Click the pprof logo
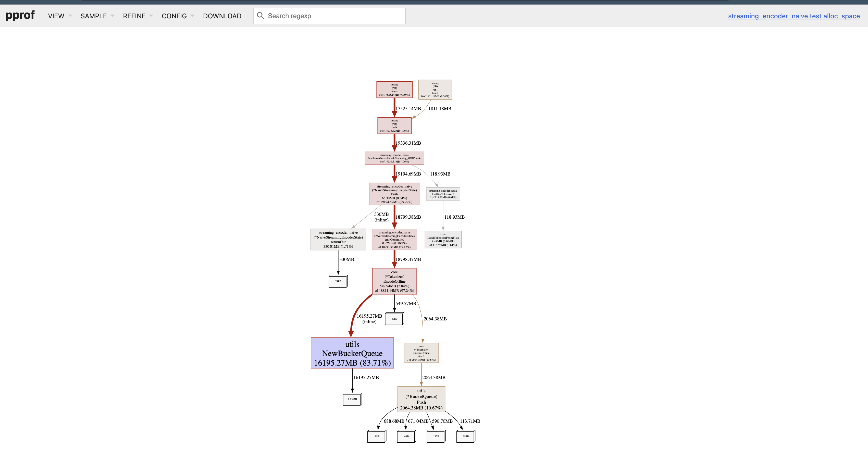Viewport: 868px width, 449px height. [x=20, y=15]
